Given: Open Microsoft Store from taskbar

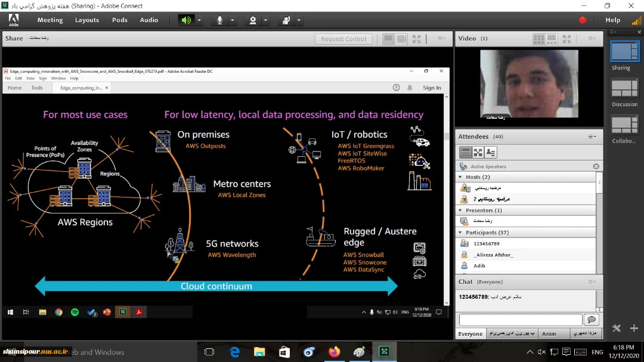Looking at the screenshot, I should pos(284,352).
